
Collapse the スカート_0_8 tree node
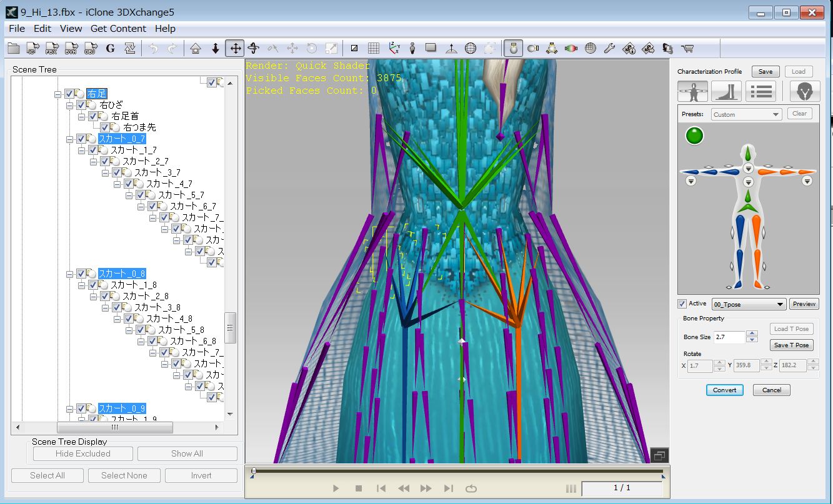tap(70, 274)
